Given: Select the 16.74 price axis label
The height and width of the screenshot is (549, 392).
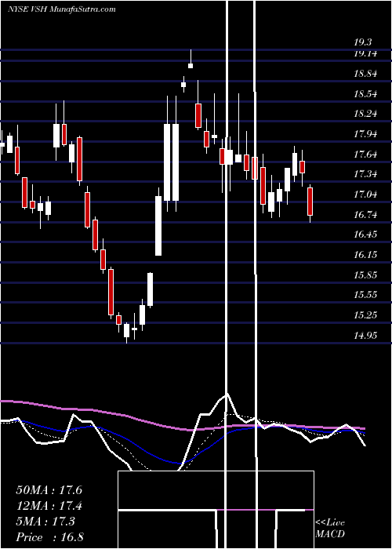Looking at the screenshot, I should click(365, 215).
